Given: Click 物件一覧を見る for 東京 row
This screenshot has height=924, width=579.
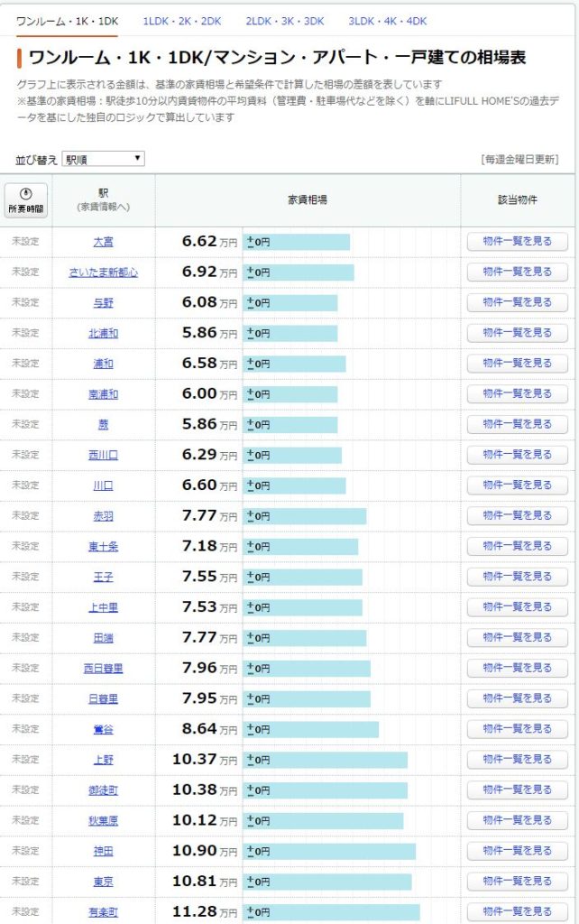Looking at the screenshot, I should click(x=517, y=882).
